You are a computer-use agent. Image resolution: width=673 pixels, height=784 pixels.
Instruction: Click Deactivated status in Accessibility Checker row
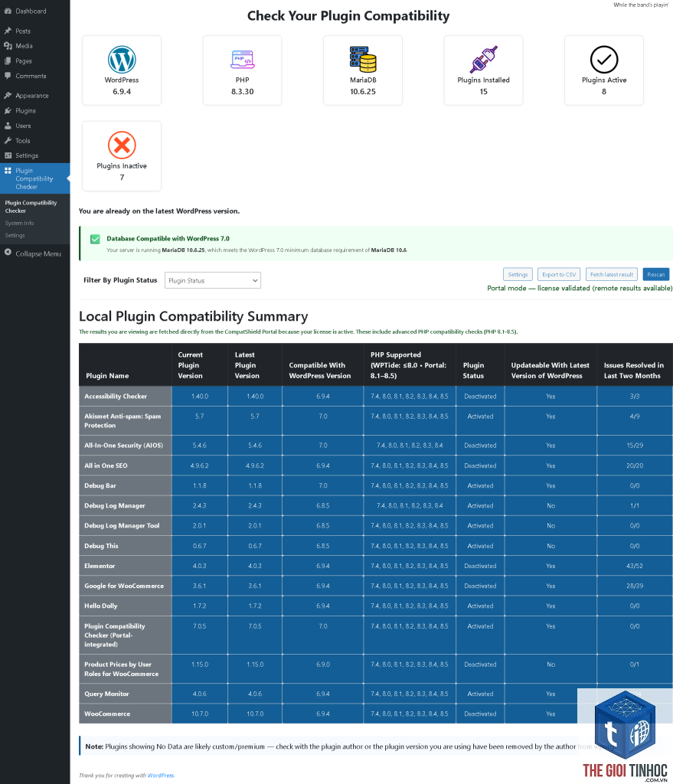click(x=480, y=397)
